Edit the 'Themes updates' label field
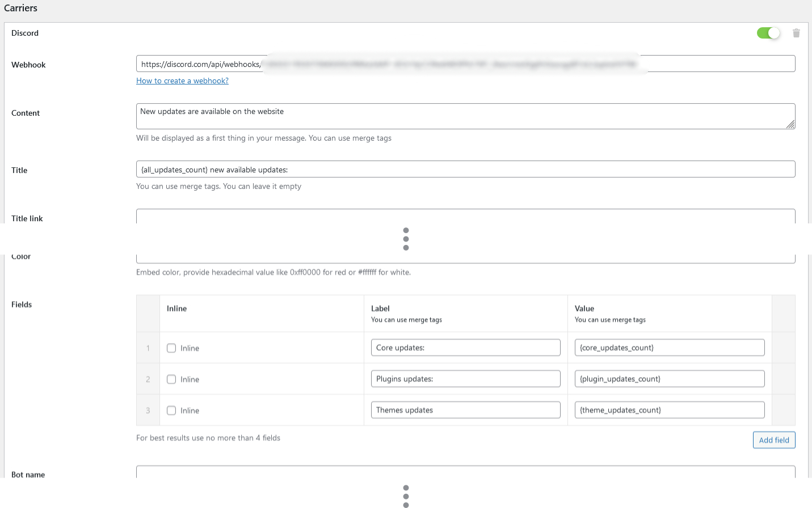Screen dimensions: 812x508 click(x=465, y=410)
